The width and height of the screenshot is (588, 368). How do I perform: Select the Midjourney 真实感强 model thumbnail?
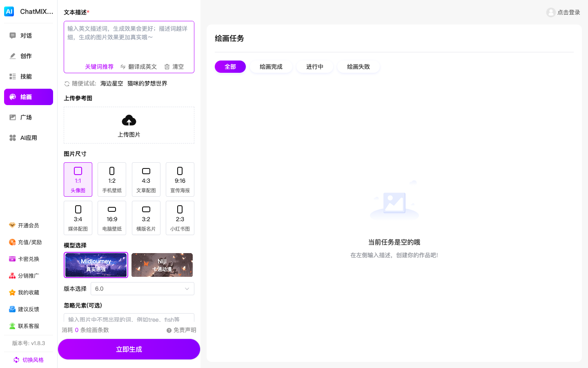pos(96,265)
